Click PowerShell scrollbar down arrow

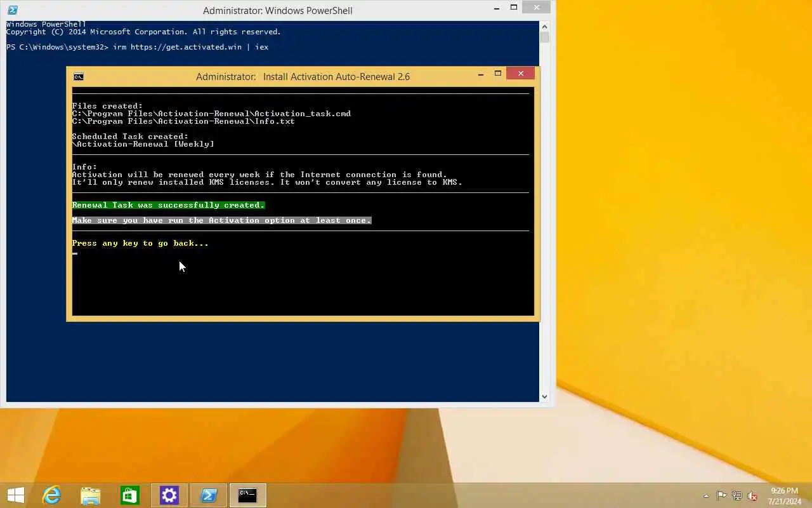coord(544,396)
